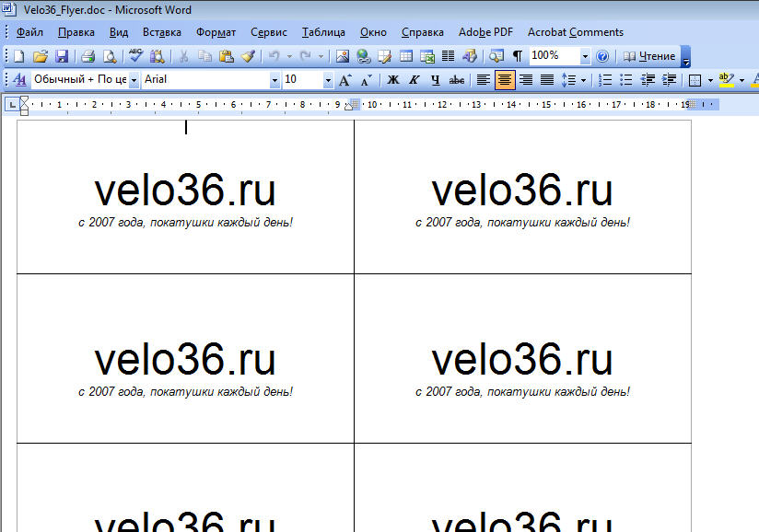Screen dimensions: 759x532
Task: Open the Arial font name dropdown
Action: (274, 80)
